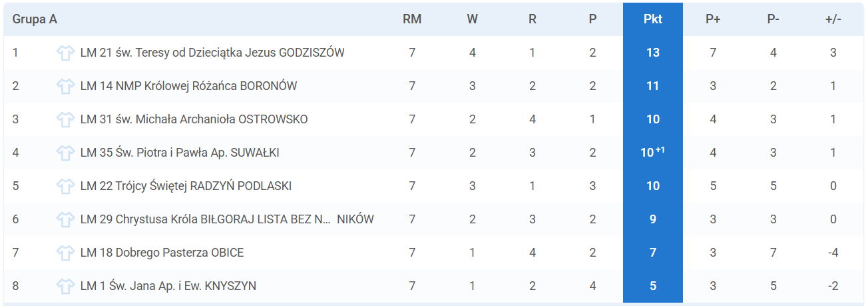
Task: Click the jersey icon beside GODZISZÓW team
Action: (x=65, y=53)
